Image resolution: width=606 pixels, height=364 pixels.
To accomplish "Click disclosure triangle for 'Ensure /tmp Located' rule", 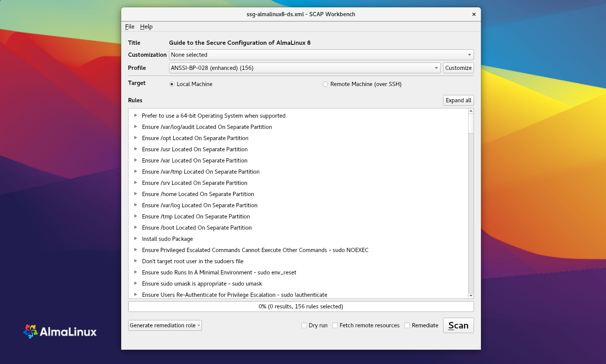I will click(x=135, y=216).
